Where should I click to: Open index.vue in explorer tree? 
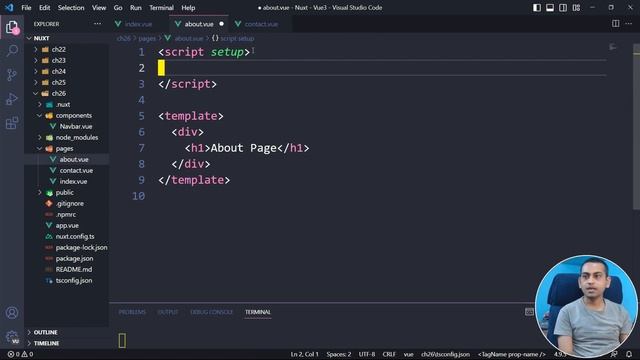coord(73,181)
